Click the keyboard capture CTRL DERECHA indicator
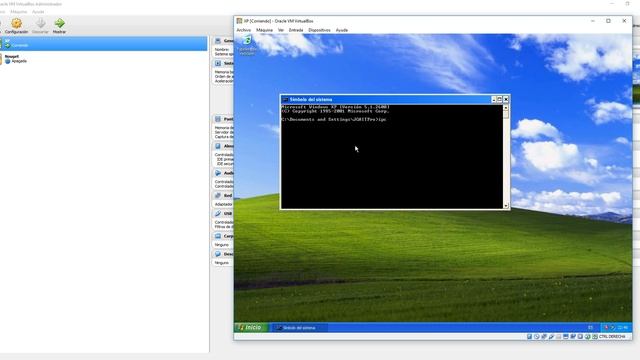The width and height of the screenshot is (640, 360). click(x=612, y=337)
